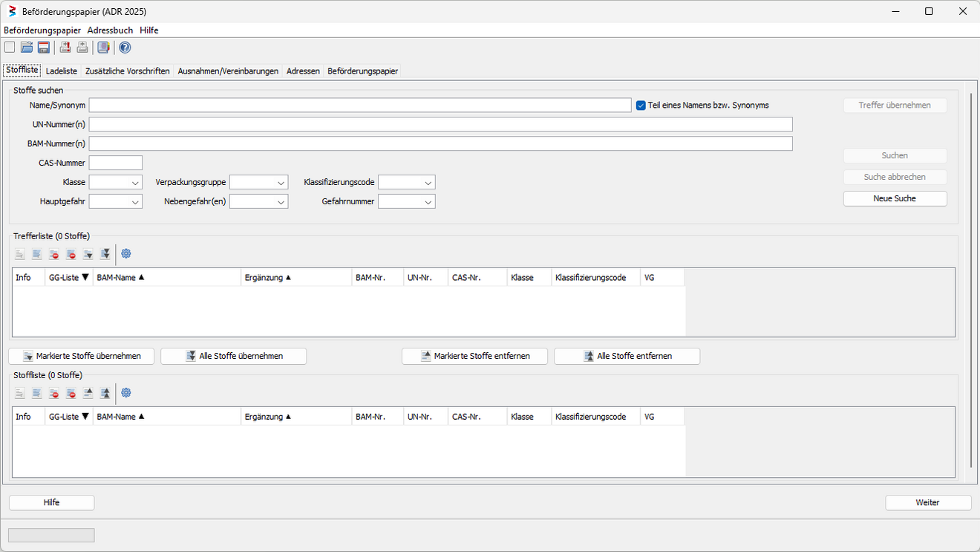Switch to the Adressen tab
The image size is (980, 552).
[x=303, y=71]
